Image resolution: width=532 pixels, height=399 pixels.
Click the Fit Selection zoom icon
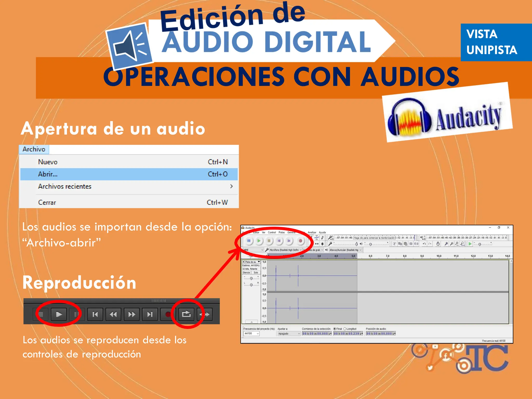[457, 244]
